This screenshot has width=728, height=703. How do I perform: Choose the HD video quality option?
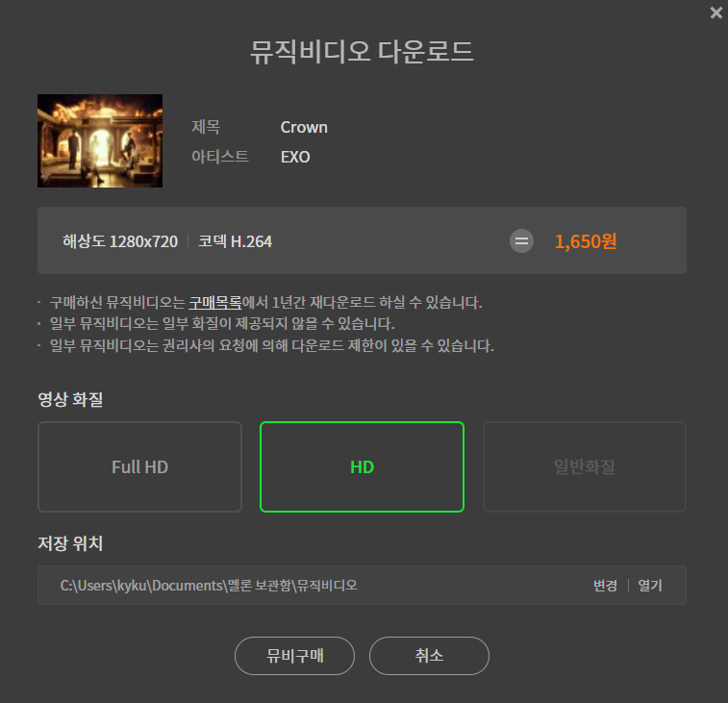(x=362, y=466)
